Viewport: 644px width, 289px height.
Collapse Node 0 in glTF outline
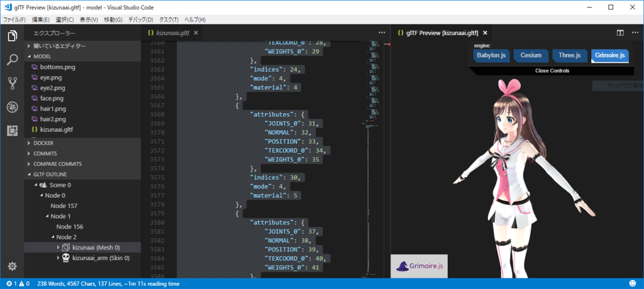(x=42, y=195)
